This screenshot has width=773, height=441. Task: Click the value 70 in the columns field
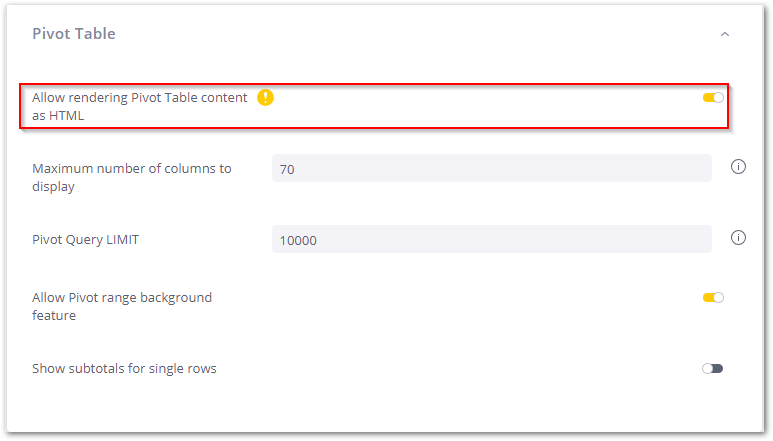coord(287,170)
